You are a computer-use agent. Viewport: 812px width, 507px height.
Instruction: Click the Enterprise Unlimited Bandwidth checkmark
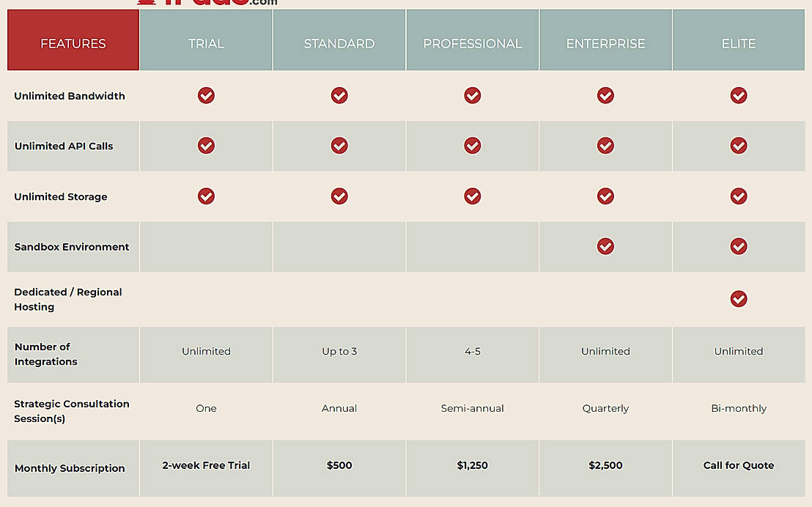[605, 96]
